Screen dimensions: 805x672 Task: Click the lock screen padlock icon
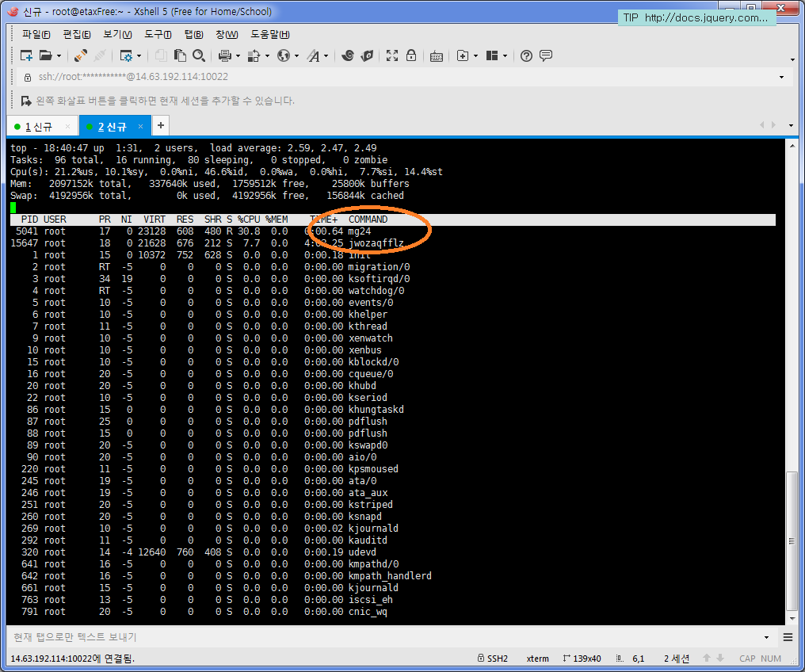click(411, 55)
